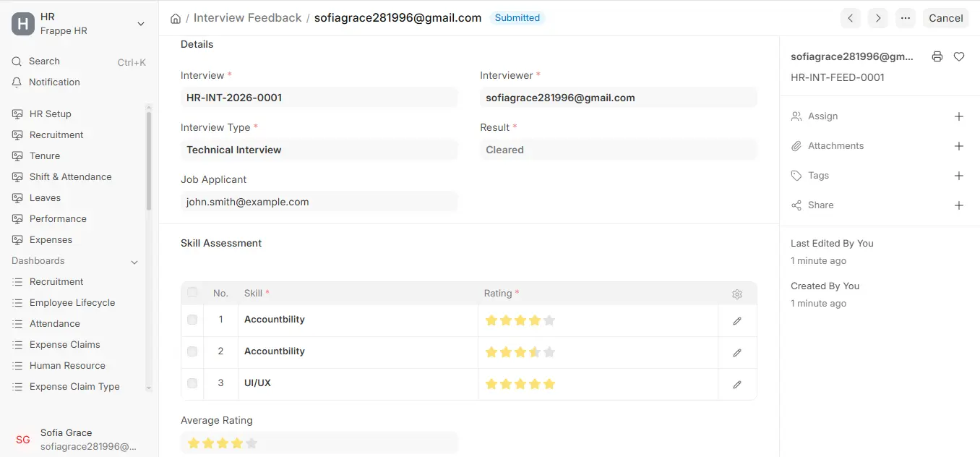
Task: Add assignment with Assign plus icon
Action: point(959,116)
